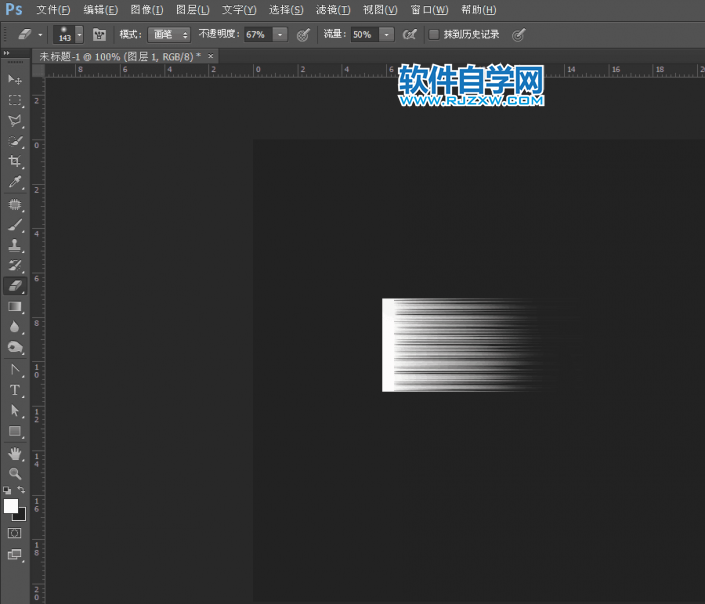The image size is (705, 604).
Task: Select the Rectangular Marquee tool
Action: click(x=15, y=100)
